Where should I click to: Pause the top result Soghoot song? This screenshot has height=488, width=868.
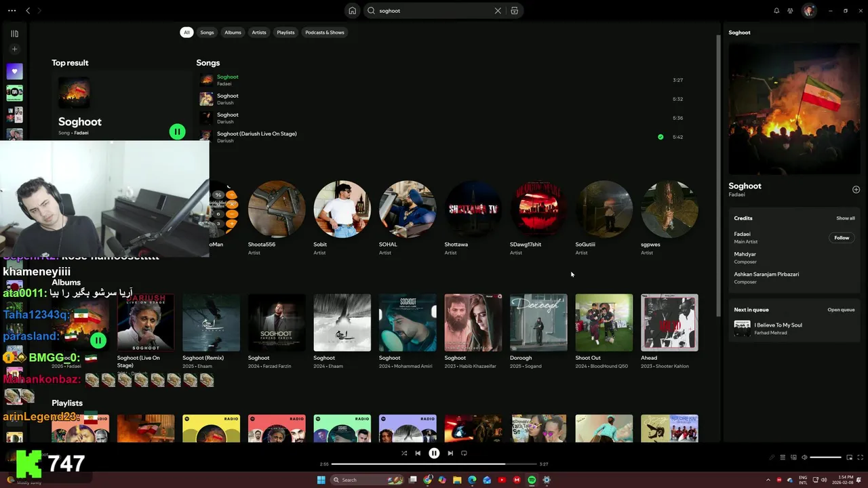177,132
